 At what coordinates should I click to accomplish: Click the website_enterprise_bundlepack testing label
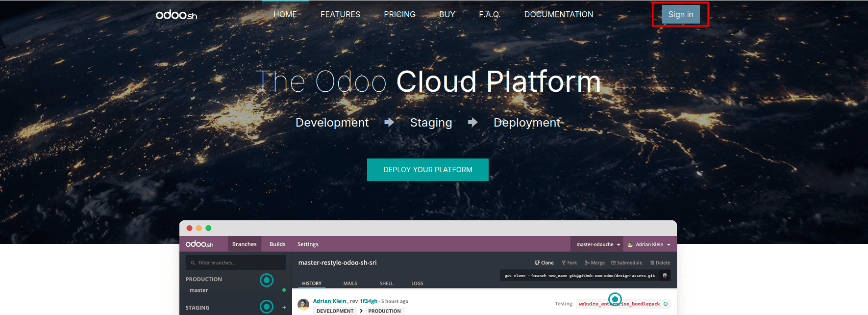click(619, 304)
